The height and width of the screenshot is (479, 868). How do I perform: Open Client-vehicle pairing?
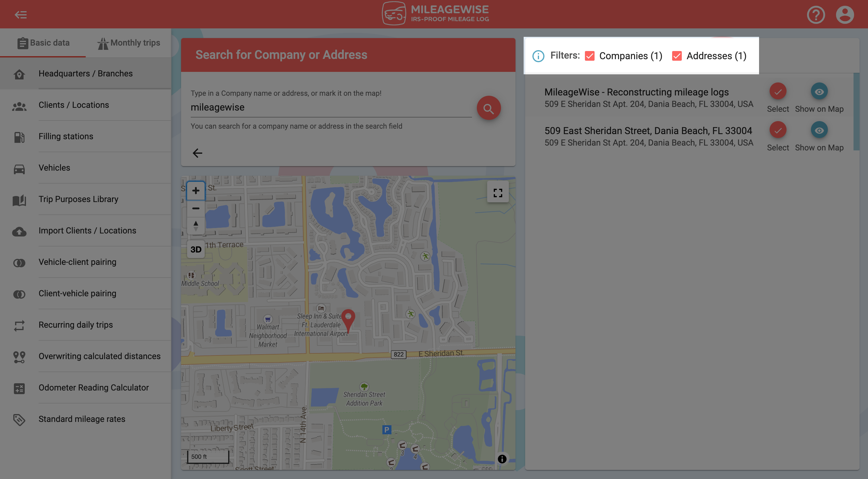coord(86,293)
